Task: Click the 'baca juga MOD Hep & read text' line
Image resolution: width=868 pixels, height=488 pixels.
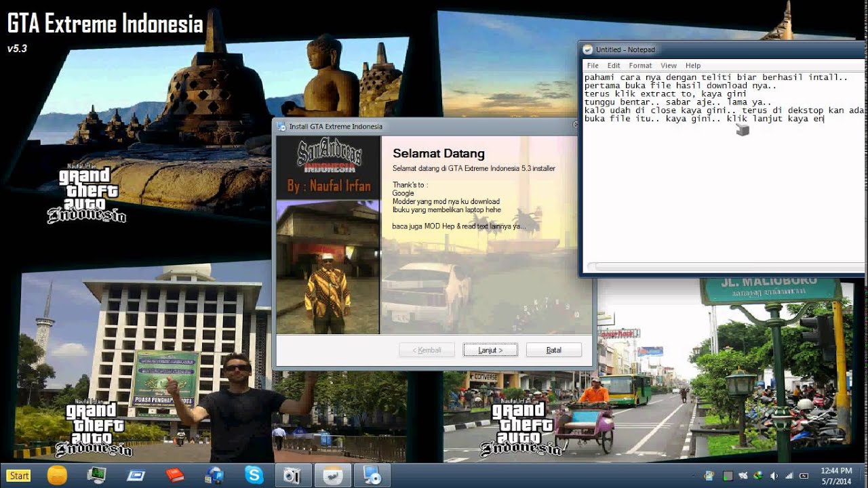Action: tap(459, 226)
